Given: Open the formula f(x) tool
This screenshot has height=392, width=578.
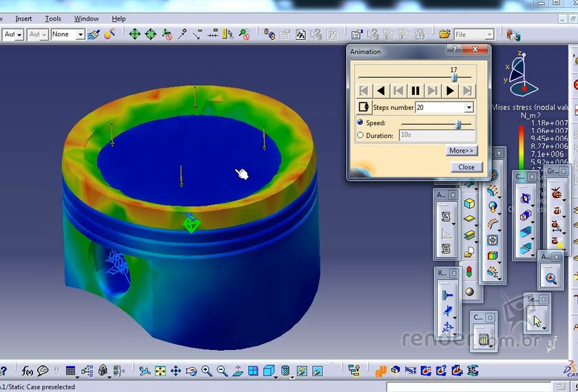Looking at the screenshot, I should [x=28, y=371].
